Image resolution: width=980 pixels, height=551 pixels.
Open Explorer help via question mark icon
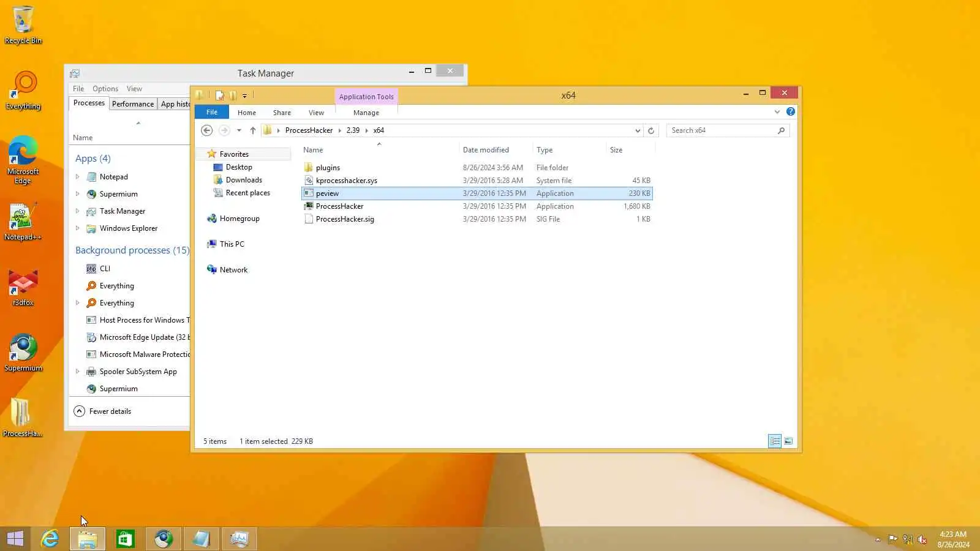(791, 111)
